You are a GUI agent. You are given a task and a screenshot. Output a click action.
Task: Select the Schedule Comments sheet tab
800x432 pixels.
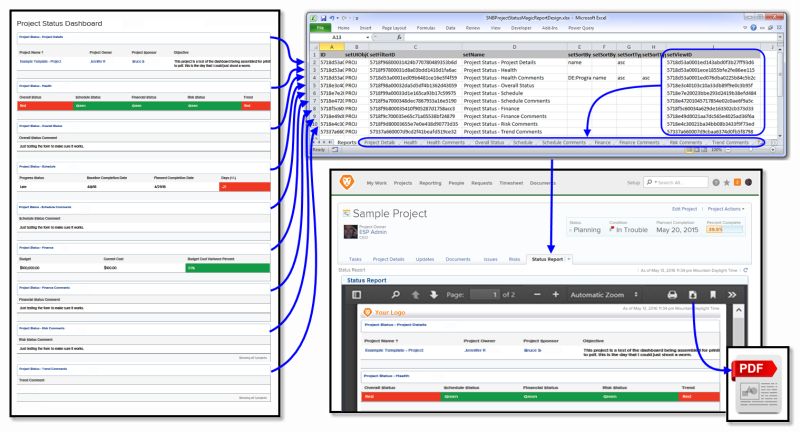564,142
